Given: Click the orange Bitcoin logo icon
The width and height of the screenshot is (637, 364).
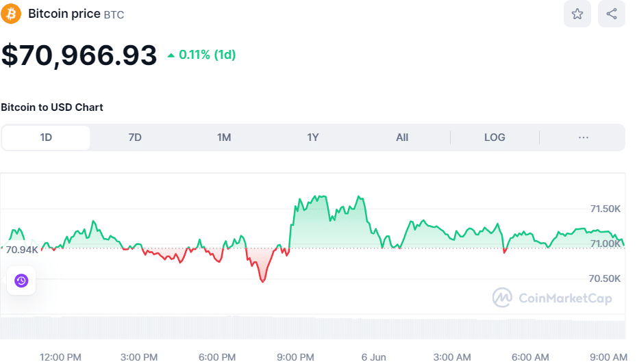Looking at the screenshot, I should [11, 14].
